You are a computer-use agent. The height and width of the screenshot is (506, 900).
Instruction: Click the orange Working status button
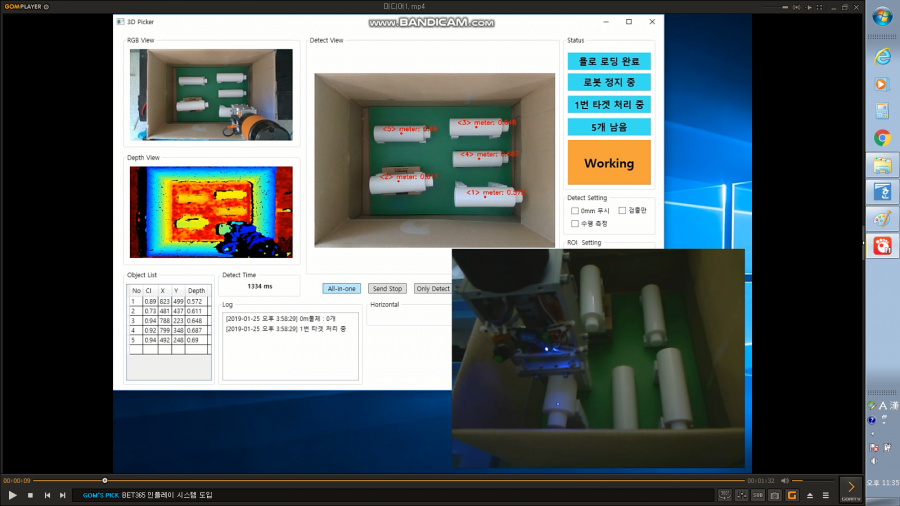point(609,163)
